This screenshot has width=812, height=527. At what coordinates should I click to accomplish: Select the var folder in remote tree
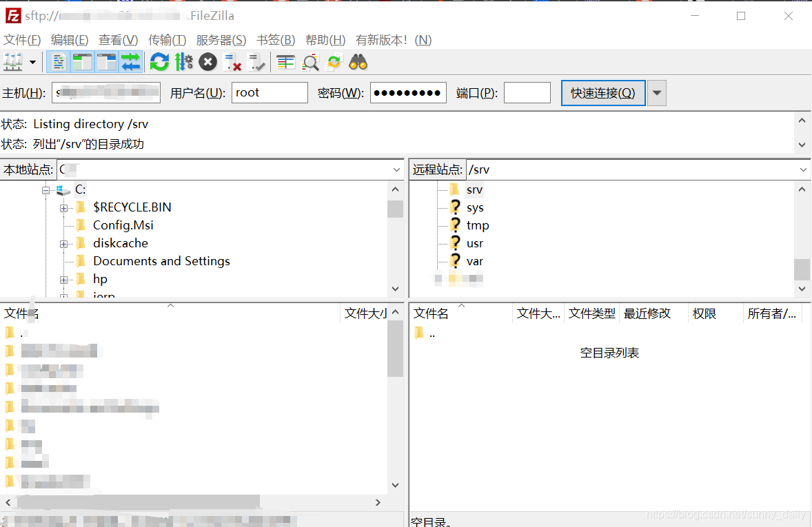475,261
